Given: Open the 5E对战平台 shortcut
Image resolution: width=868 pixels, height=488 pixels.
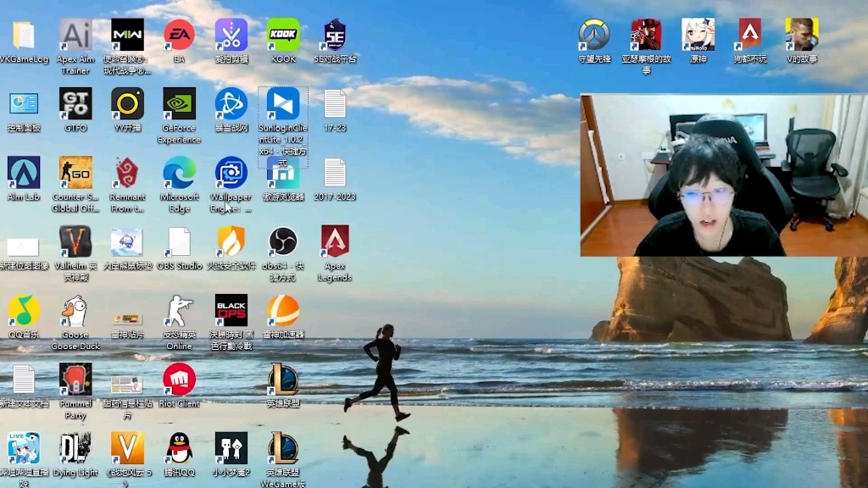Looking at the screenshot, I should pos(335,35).
